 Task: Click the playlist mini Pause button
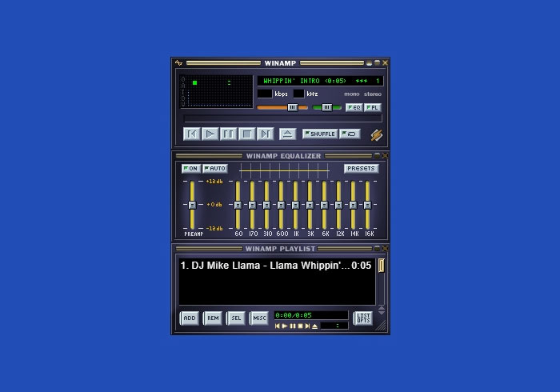[293, 326]
